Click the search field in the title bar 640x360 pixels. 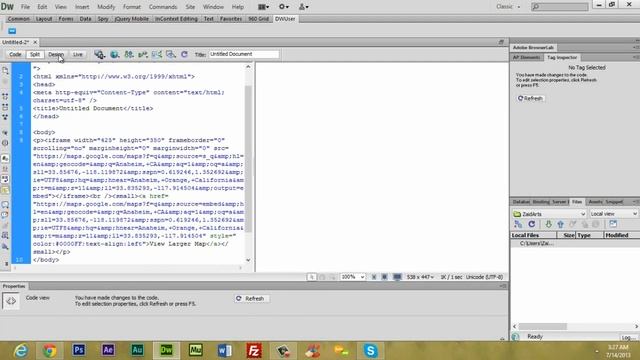560,7
